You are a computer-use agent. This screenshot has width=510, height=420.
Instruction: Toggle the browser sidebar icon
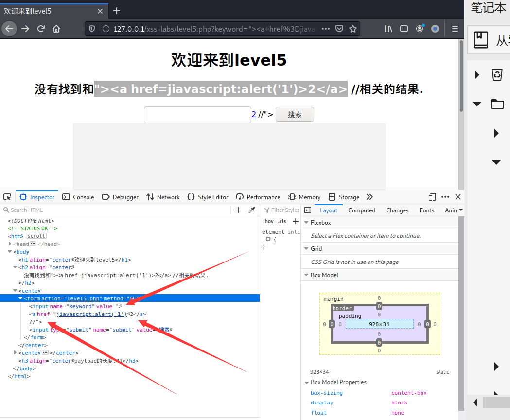click(x=404, y=29)
